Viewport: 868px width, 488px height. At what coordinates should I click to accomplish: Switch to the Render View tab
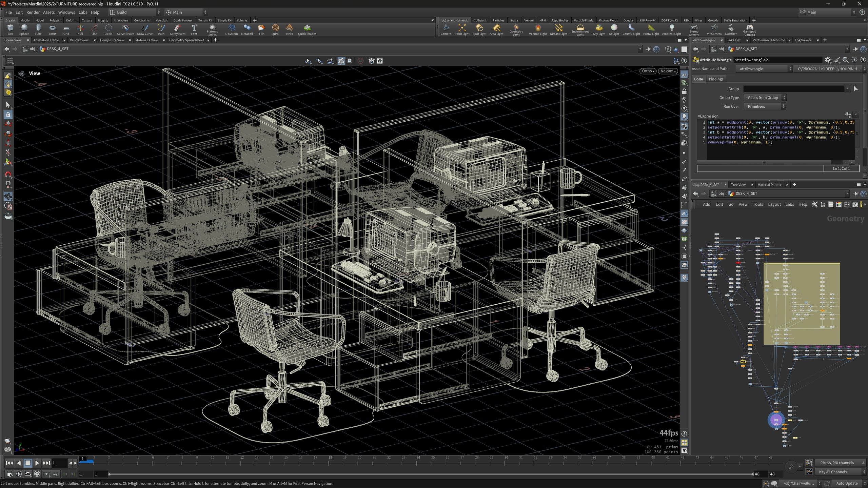click(x=79, y=40)
